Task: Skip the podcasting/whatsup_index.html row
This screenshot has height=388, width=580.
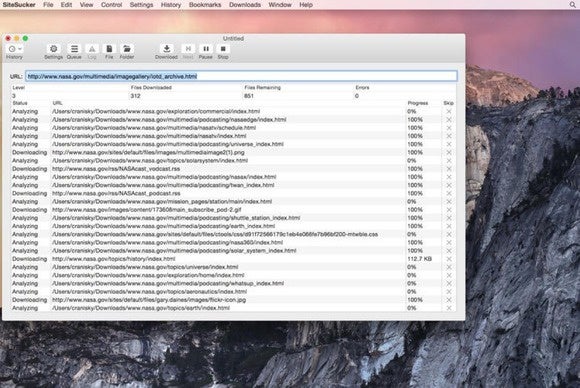Action: pyautogui.click(x=449, y=283)
